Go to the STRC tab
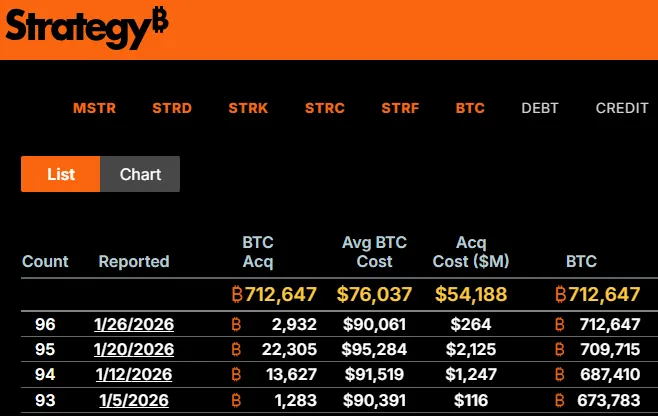Viewport: 658px width, 416px height. [x=325, y=108]
